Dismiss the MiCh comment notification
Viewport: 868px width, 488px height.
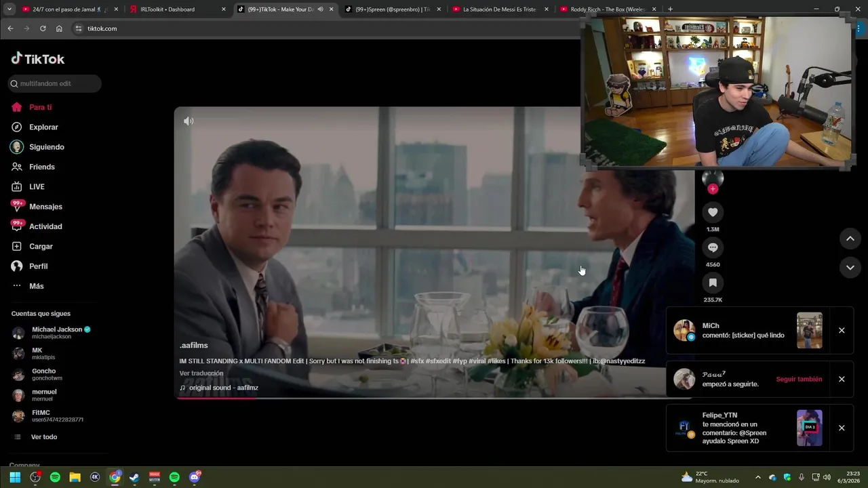[842, 330]
